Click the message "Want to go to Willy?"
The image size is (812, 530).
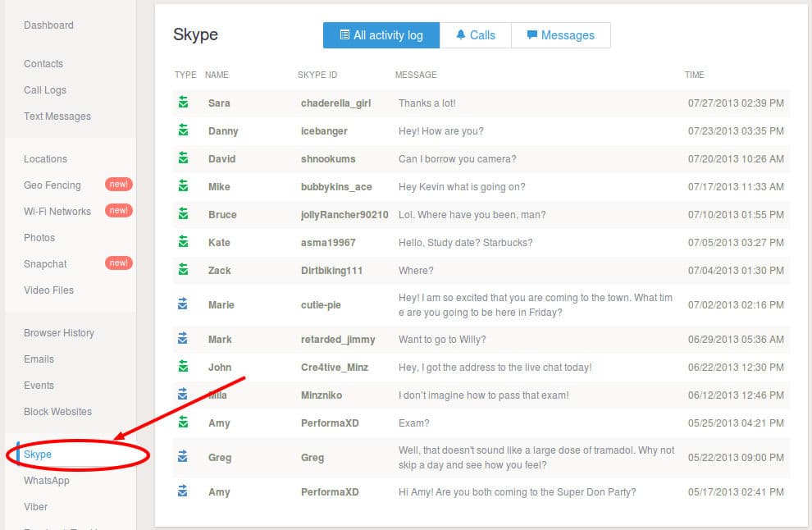(x=442, y=340)
